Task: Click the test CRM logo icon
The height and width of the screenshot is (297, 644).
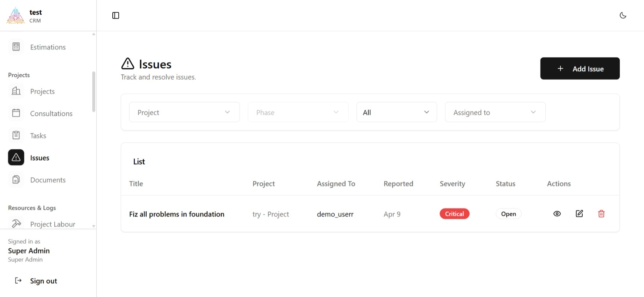Action: (x=15, y=16)
